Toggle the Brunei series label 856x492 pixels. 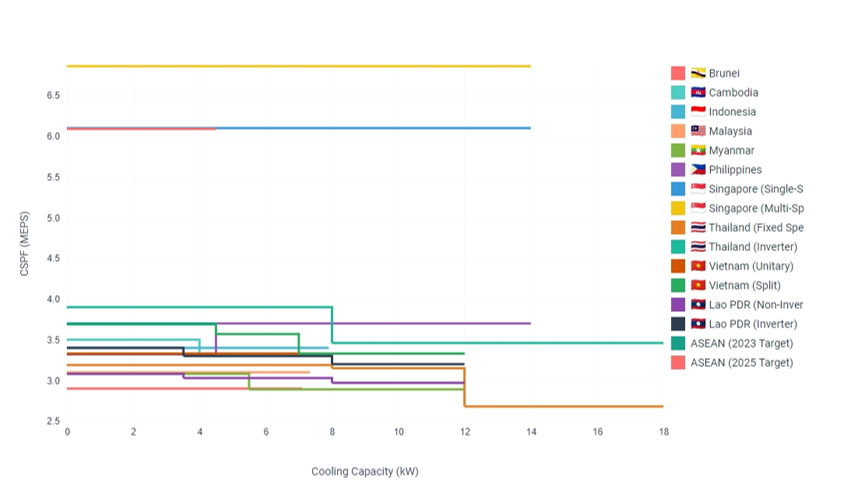pos(724,73)
